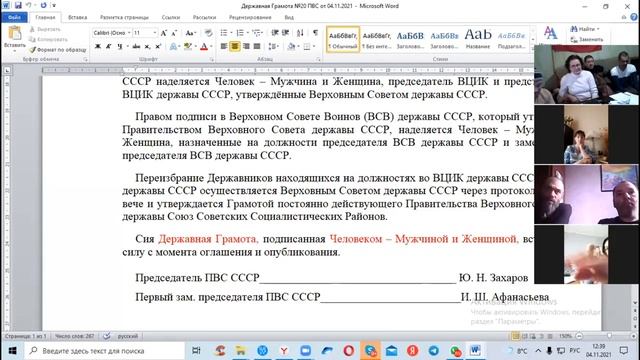The height and width of the screenshot is (360, 640).
Task: Select the Обычный style
Action: pos(343,40)
